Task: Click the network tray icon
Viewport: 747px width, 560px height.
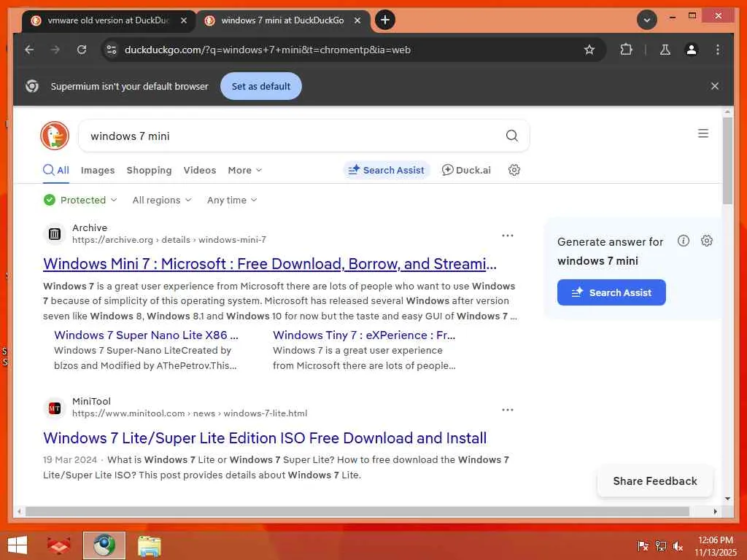Action: (660, 545)
